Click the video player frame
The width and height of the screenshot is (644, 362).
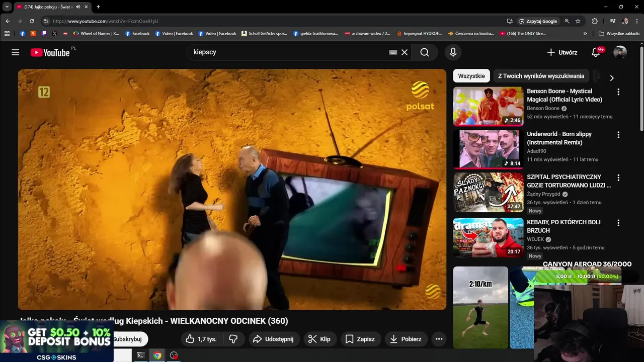click(x=232, y=190)
